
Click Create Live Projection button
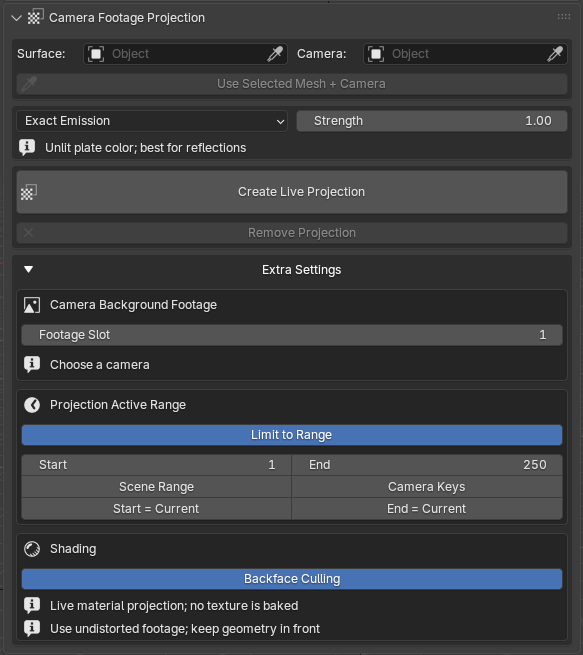(292, 192)
